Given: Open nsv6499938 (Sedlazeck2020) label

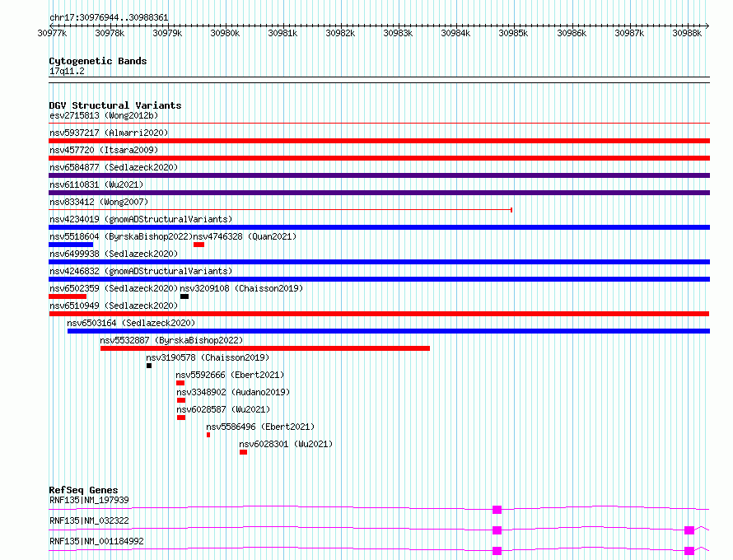Looking at the screenshot, I should point(114,254).
